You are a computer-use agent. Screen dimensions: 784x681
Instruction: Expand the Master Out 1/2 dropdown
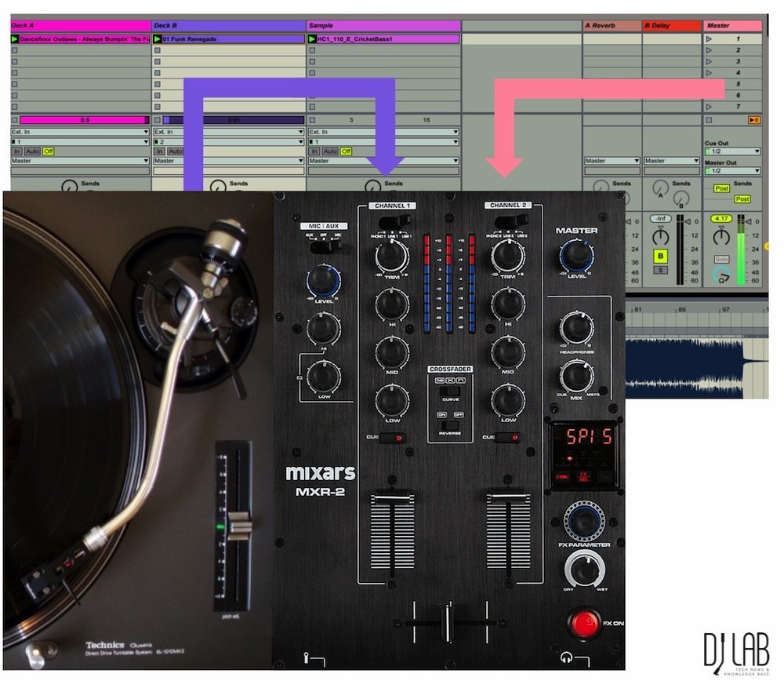tap(732, 171)
